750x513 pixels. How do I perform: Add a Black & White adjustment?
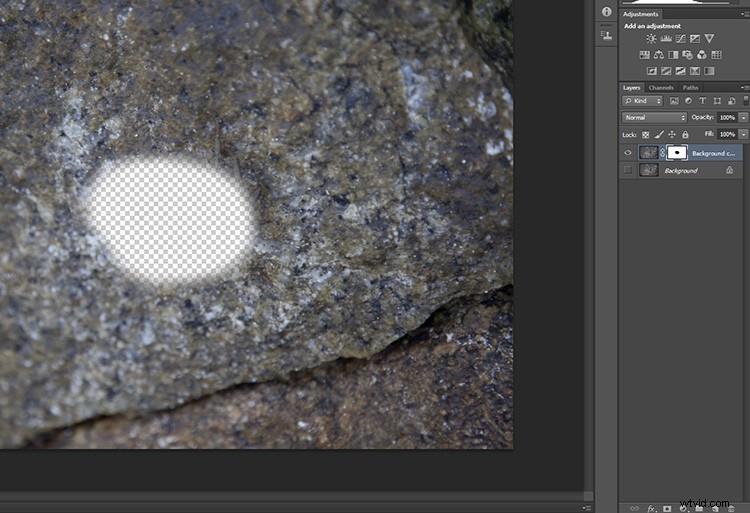pos(673,55)
